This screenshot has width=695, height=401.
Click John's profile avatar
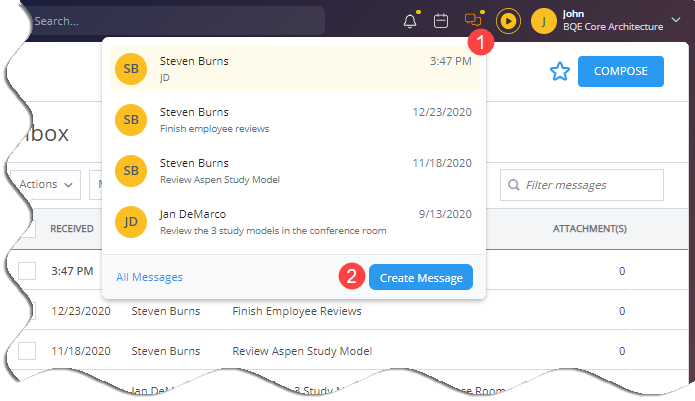pos(544,21)
